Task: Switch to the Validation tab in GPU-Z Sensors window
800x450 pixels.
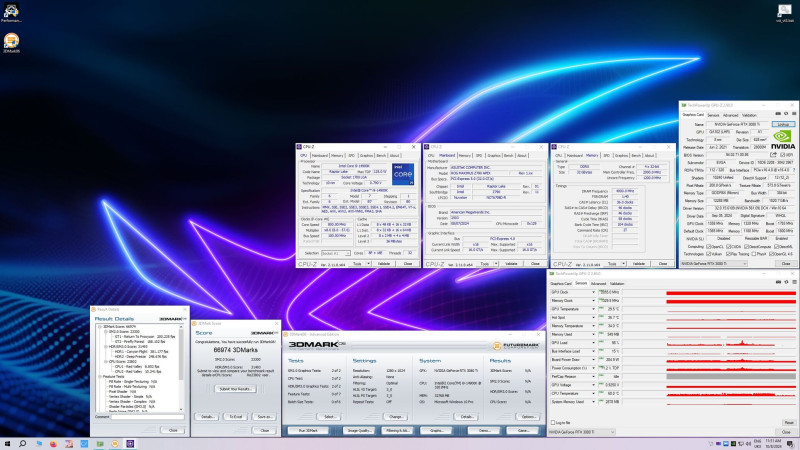Action: 617,284
